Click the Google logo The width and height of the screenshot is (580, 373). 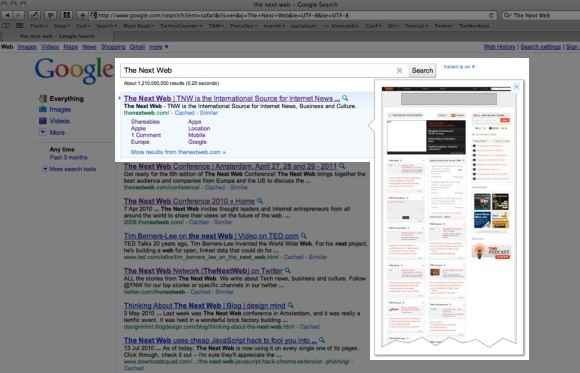74,70
